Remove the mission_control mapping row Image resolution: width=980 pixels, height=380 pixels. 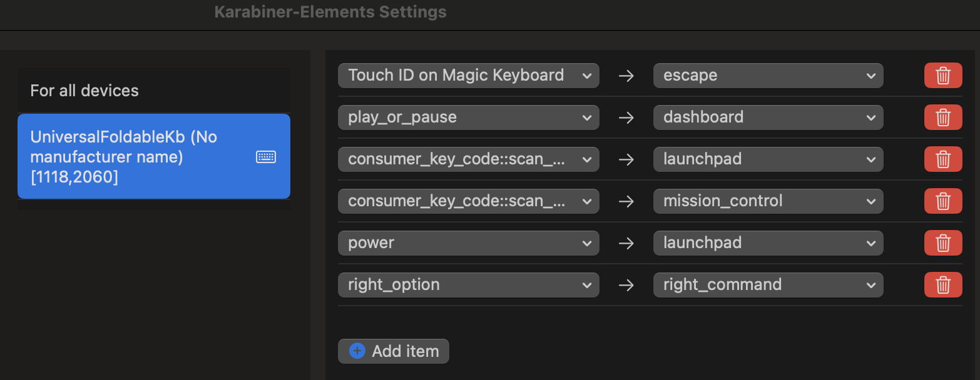click(x=942, y=201)
